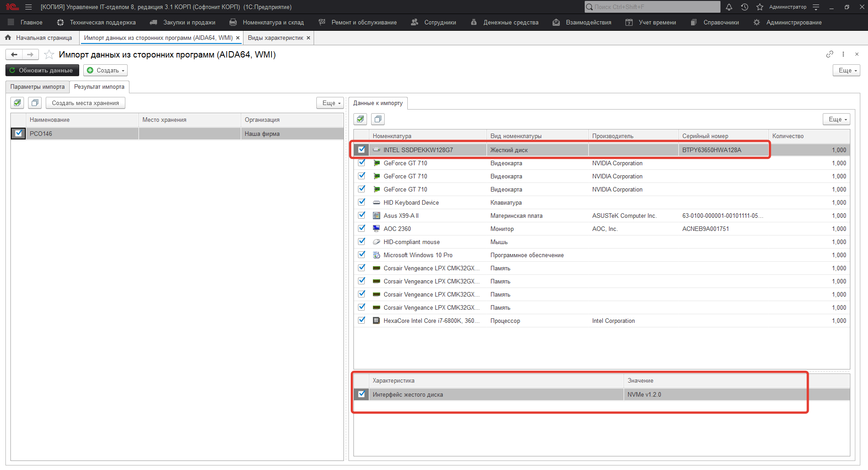The width and height of the screenshot is (868, 470).
Task: Click the copy link icon
Action: (829, 54)
